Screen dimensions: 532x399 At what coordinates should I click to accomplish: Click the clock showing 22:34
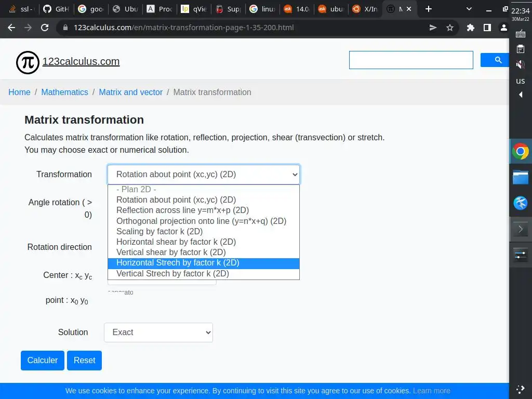[x=521, y=11]
